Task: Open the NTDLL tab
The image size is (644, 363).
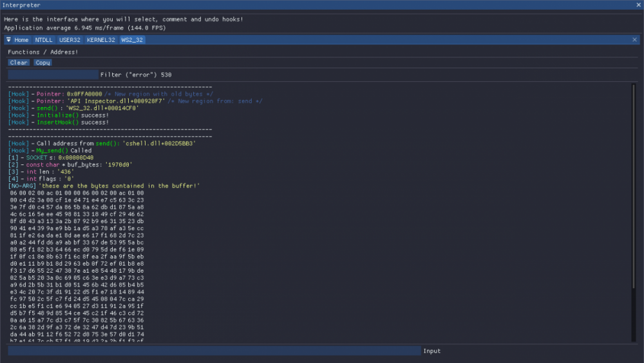Action: [x=44, y=40]
